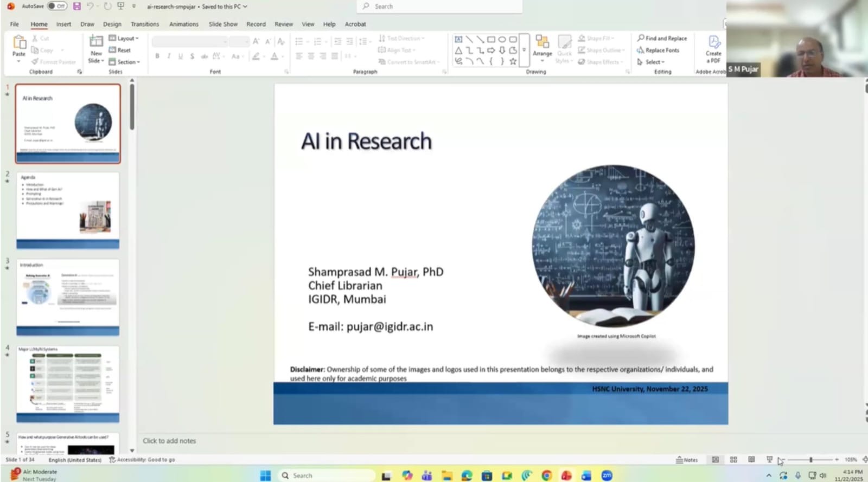The height and width of the screenshot is (482, 868).
Task: Adjust the zoom slider in status bar
Action: click(810, 460)
